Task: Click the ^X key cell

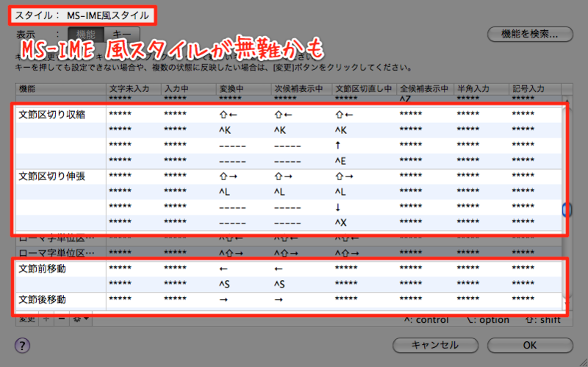Action: pyautogui.click(x=341, y=223)
